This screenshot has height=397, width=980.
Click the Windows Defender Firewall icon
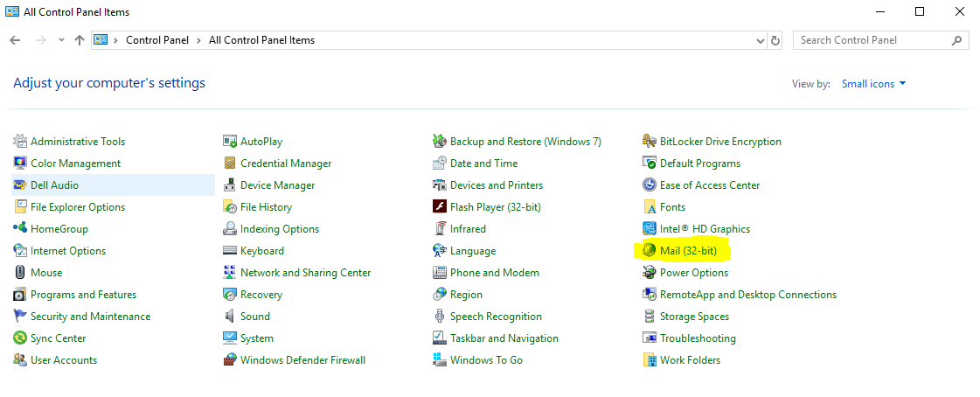230,360
